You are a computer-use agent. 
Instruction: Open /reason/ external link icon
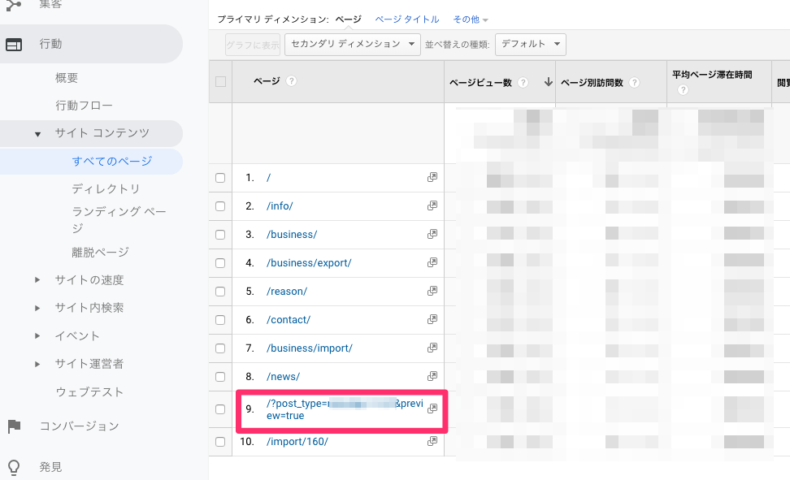click(432, 291)
